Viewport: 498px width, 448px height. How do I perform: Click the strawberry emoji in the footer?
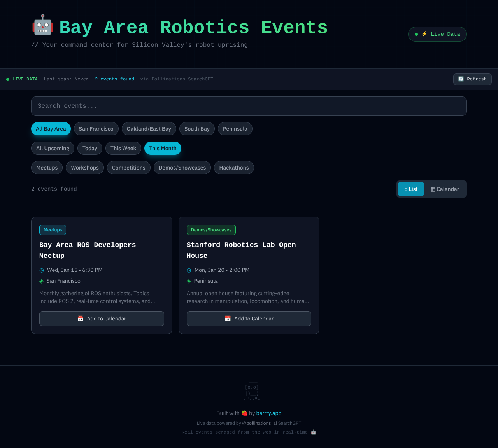[x=244, y=413]
